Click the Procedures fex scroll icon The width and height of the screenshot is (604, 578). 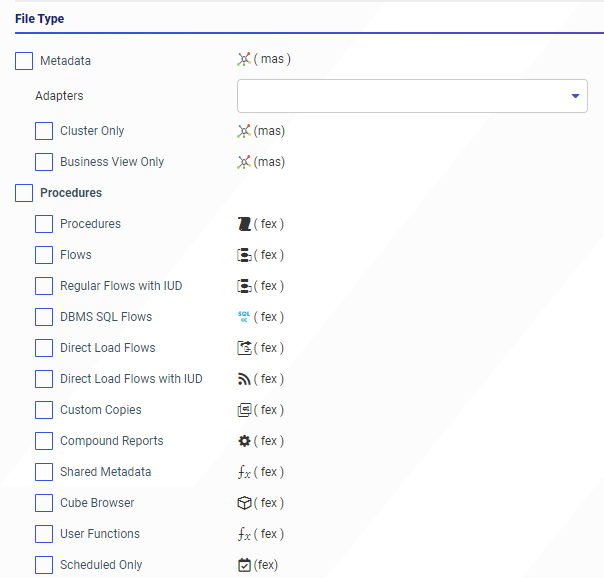244,224
